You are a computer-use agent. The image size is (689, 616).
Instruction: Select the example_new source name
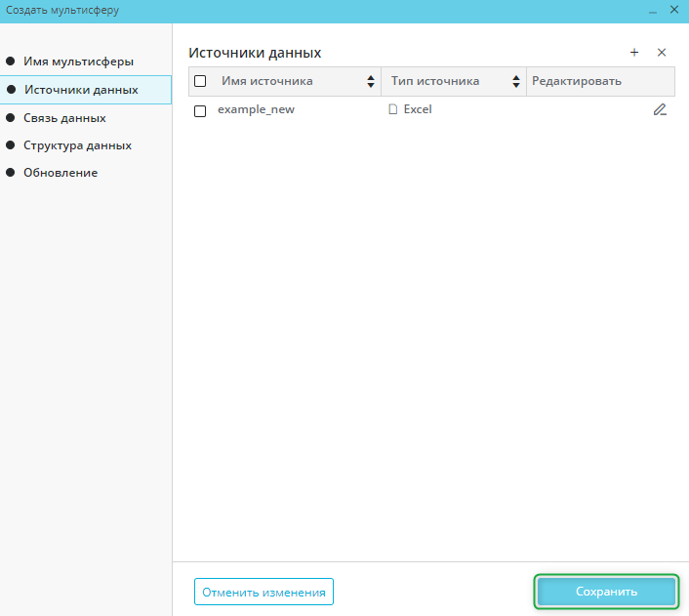coord(256,109)
